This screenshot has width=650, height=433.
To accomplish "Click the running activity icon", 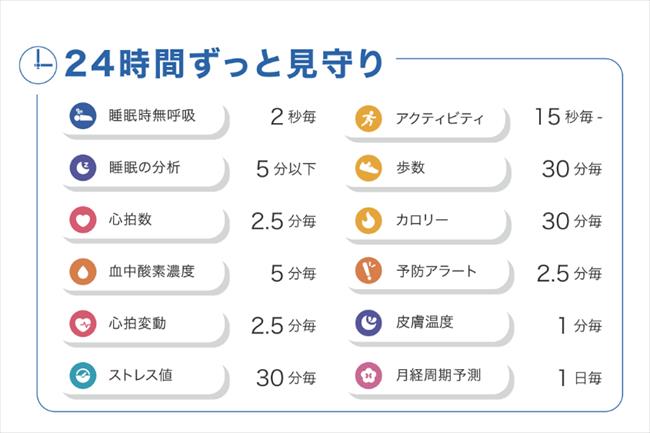I will click(x=369, y=117).
